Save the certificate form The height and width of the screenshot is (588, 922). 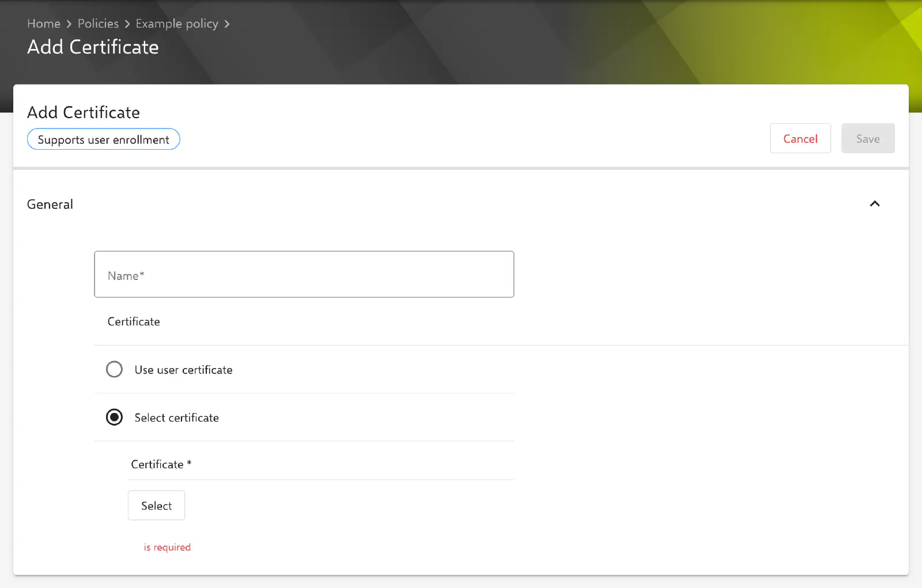pos(868,138)
